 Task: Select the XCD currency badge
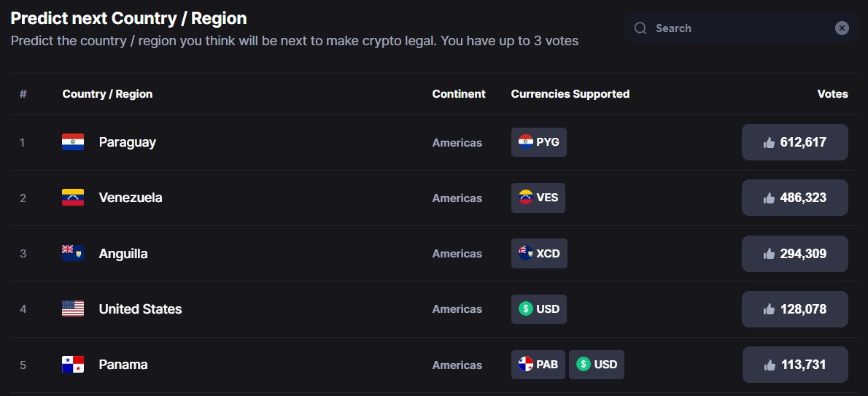point(539,254)
